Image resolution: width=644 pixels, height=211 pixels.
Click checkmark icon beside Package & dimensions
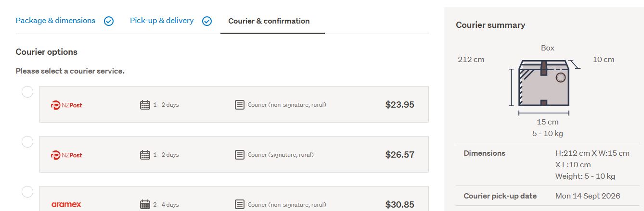109,21
